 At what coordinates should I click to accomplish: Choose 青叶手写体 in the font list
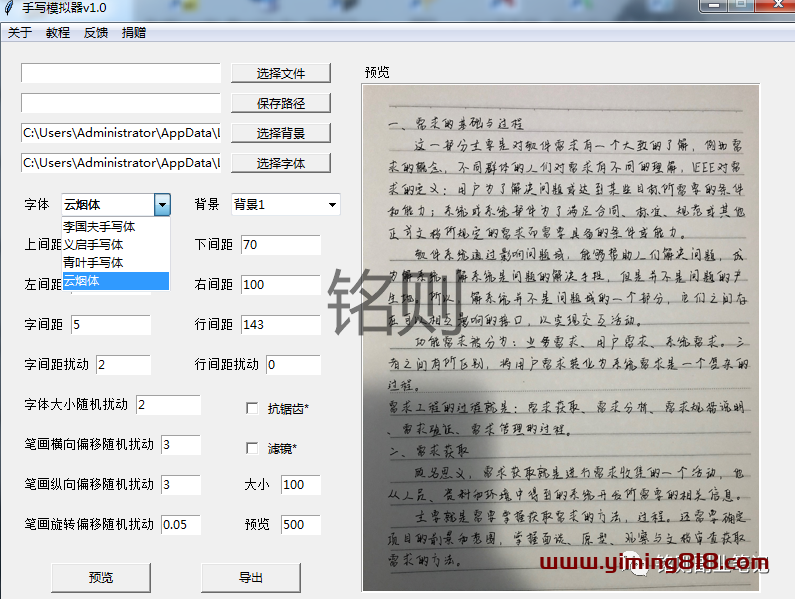(x=94, y=263)
